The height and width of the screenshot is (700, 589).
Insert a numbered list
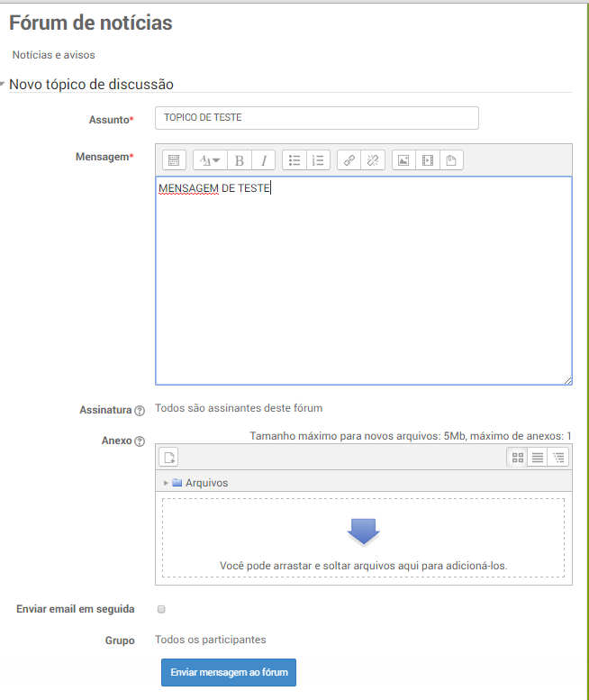318,160
